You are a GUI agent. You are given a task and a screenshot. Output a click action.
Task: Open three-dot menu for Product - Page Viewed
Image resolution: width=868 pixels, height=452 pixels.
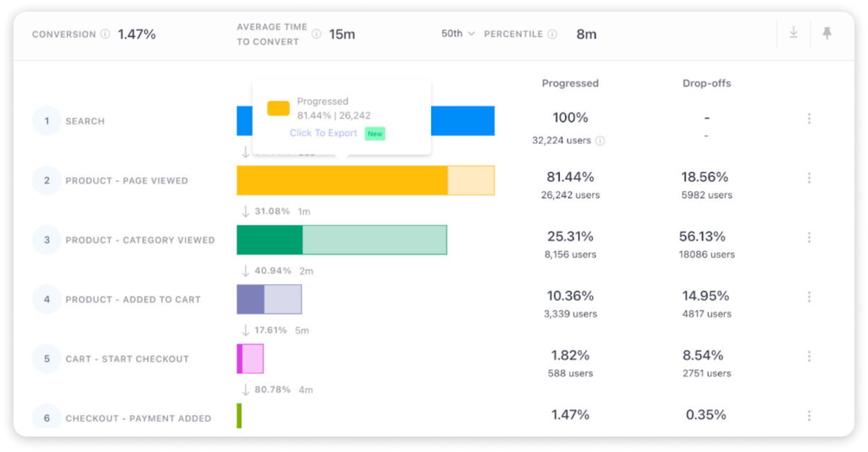coord(809,178)
